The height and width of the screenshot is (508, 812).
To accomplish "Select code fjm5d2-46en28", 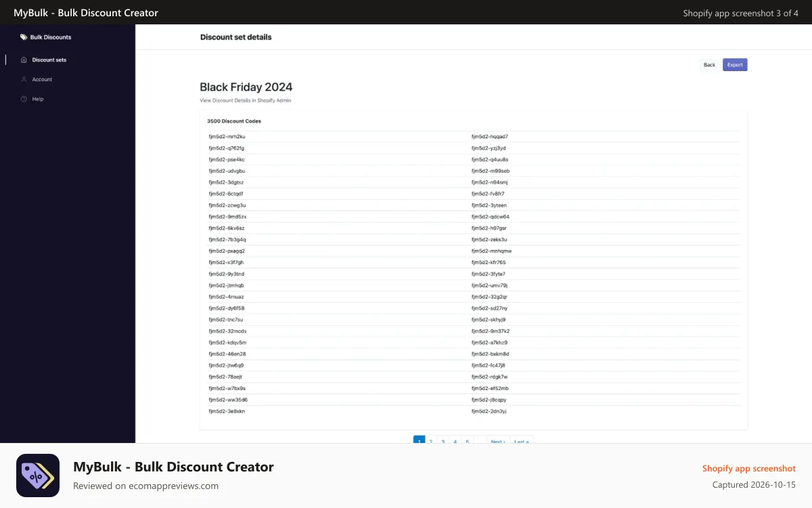I will pyautogui.click(x=227, y=354).
